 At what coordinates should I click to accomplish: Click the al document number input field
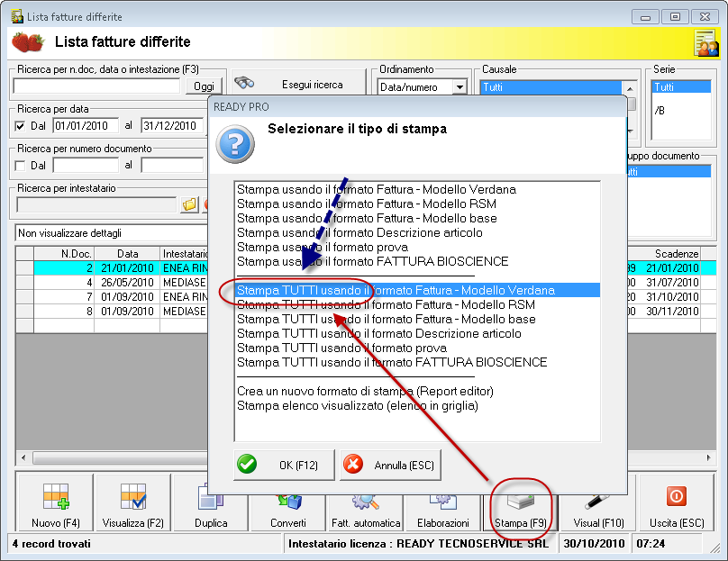point(172,166)
